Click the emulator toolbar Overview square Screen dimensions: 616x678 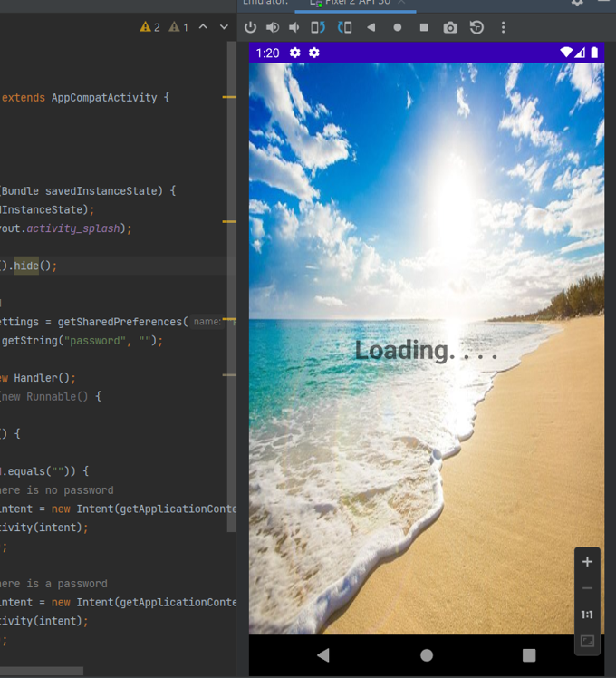pyautogui.click(x=423, y=28)
